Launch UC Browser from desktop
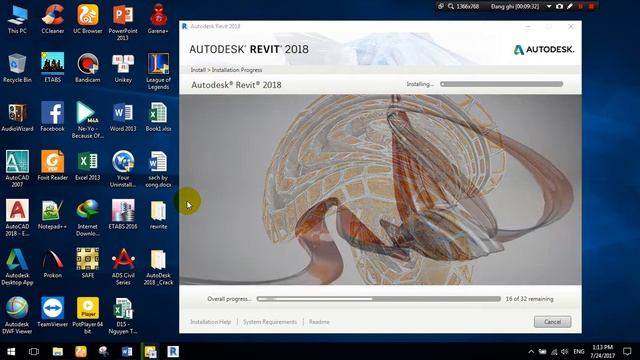640x360 pixels. tap(88, 19)
